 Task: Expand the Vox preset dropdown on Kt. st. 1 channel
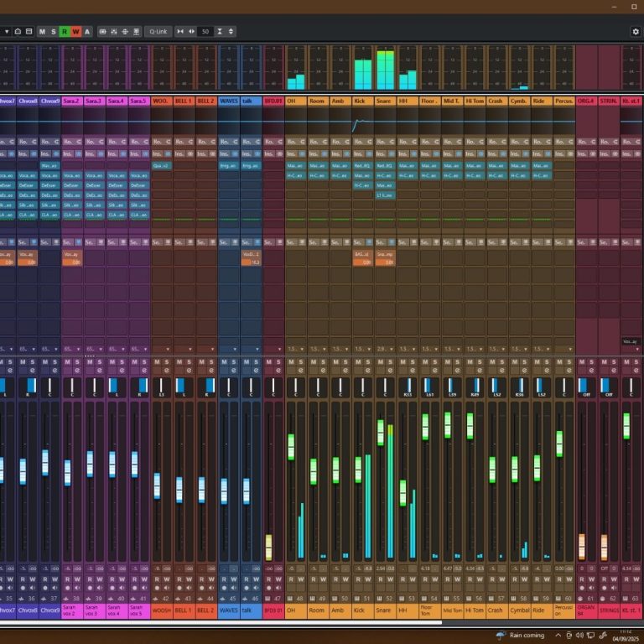631,341
